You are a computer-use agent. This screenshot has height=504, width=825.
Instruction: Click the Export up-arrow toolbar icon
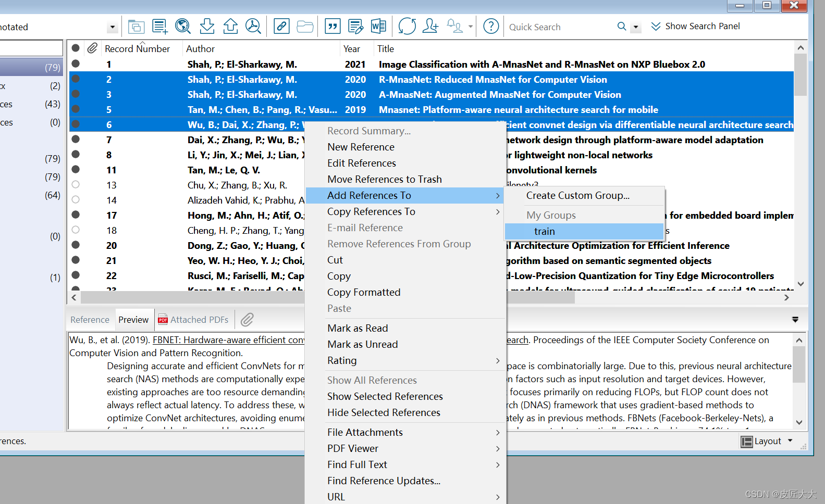click(x=230, y=26)
